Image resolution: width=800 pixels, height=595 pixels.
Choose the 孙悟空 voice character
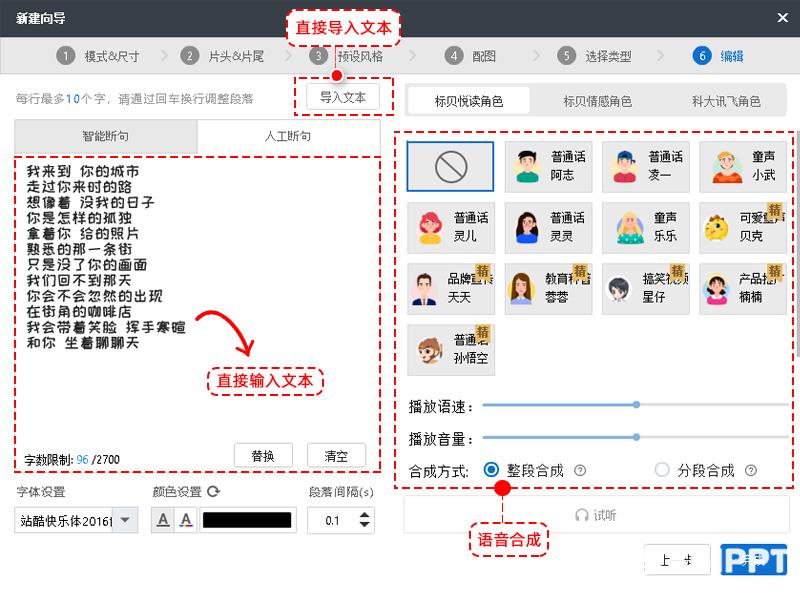tap(451, 350)
